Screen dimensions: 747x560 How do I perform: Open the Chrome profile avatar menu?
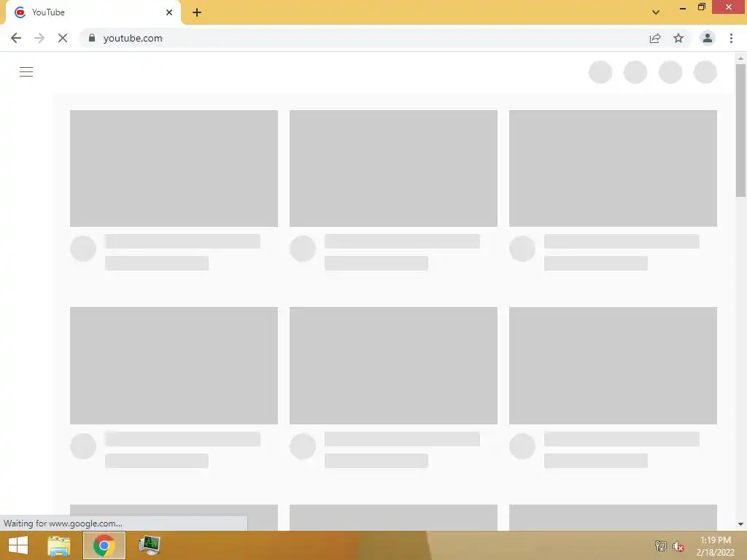[x=708, y=38]
